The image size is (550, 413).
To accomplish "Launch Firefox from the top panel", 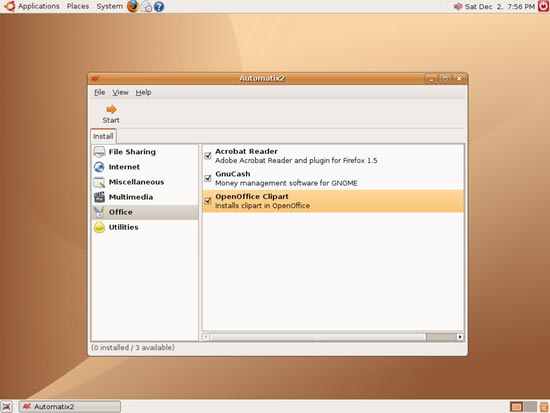I will 133,6.
